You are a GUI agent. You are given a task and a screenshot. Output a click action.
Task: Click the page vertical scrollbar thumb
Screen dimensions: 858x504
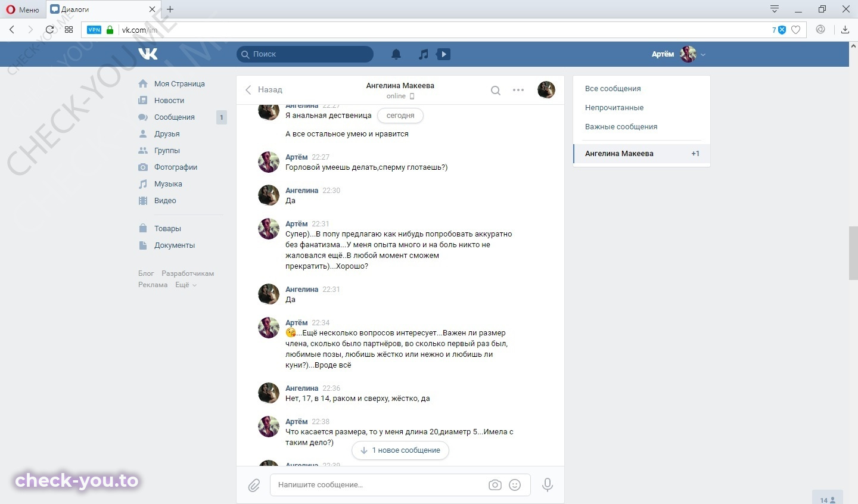click(x=853, y=253)
